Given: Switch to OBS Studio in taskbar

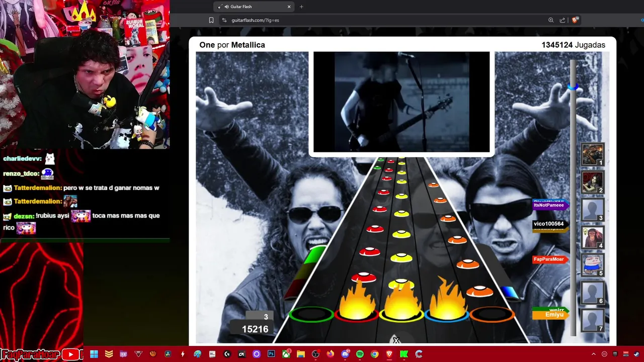Looking at the screenshot, I should point(315,354).
